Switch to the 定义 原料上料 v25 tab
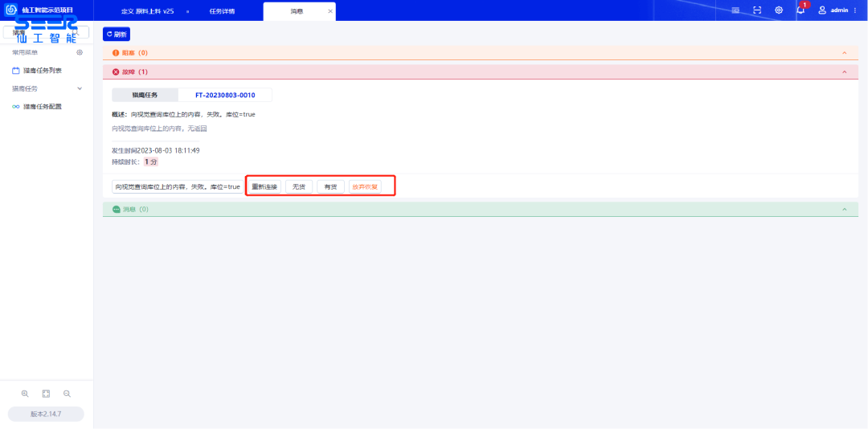Image resolution: width=868 pixels, height=429 pixels. pos(147,11)
